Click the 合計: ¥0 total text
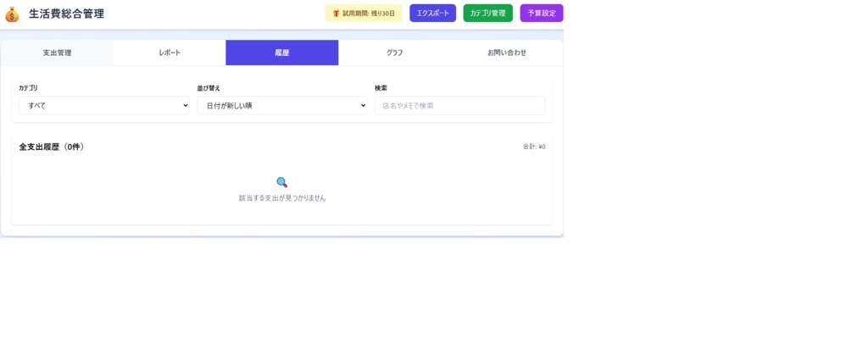868x354 pixels. point(534,147)
